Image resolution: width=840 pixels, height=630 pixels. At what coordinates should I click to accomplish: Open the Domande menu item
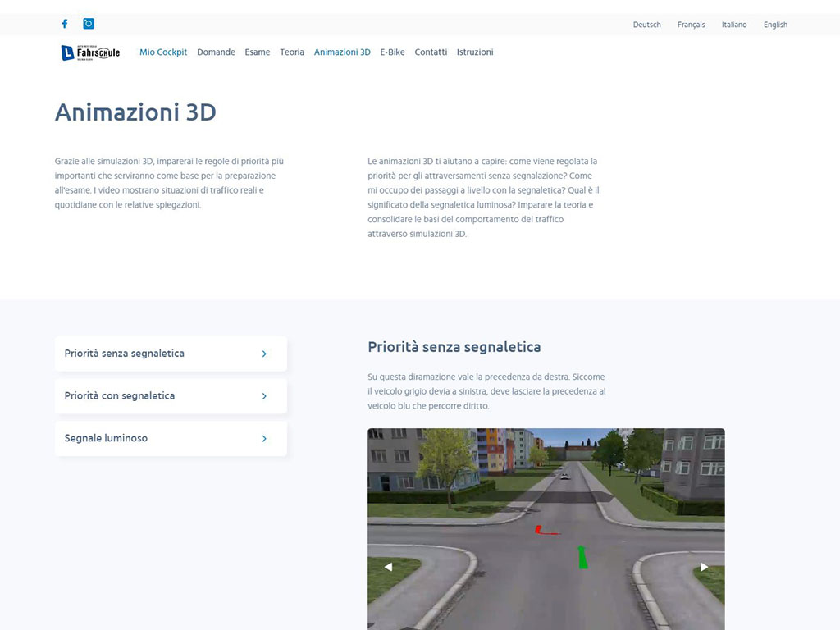pyautogui.click(x=216, y=52)
